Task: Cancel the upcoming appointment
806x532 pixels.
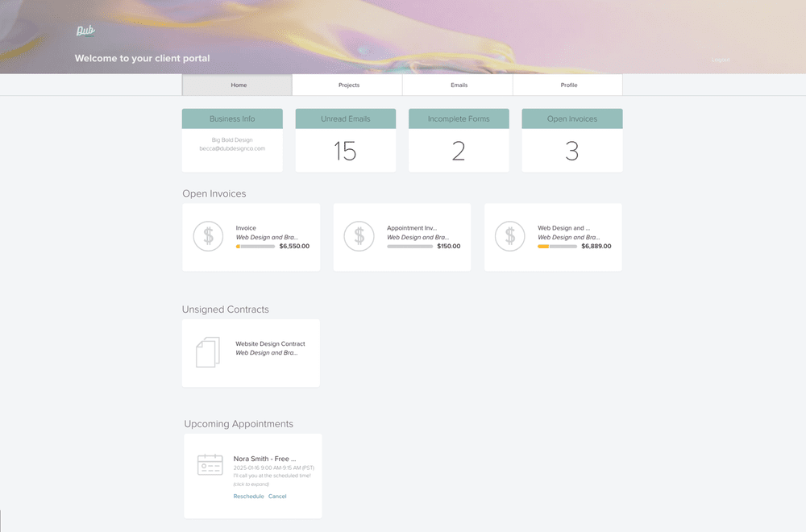Action: click(277, 497)
